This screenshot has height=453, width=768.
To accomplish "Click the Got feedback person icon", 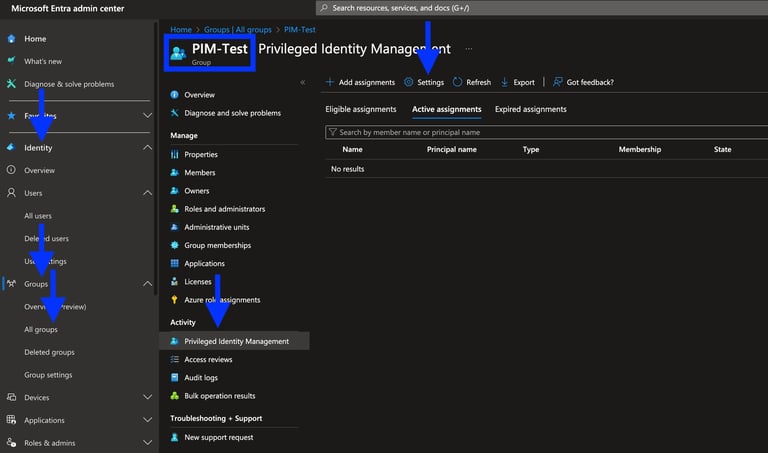I will pos(557,82).
